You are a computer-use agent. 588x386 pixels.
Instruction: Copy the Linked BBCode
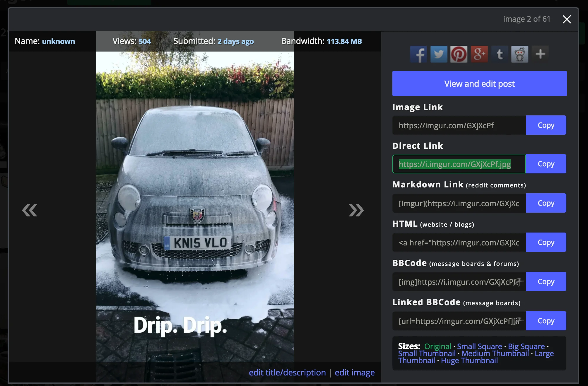click(546, 321)
